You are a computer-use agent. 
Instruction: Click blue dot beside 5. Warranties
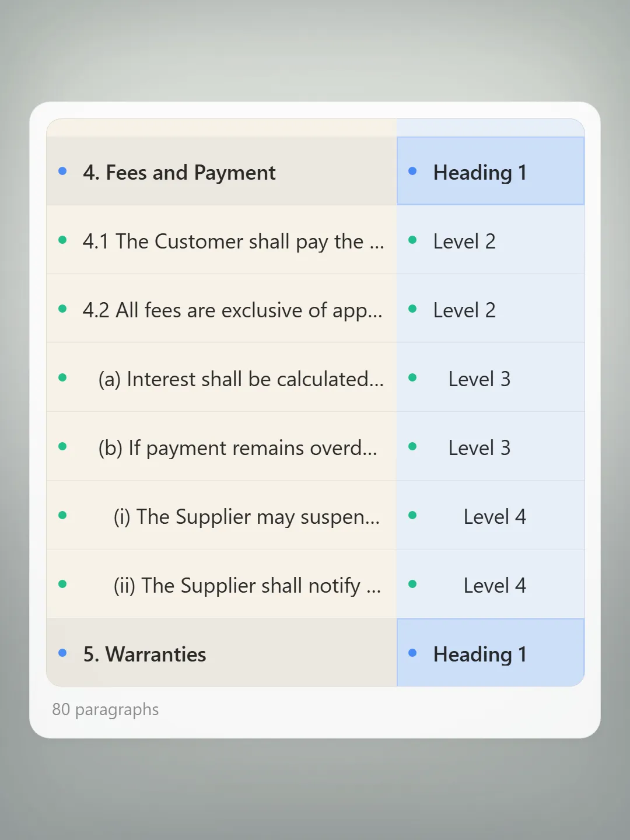62,653
